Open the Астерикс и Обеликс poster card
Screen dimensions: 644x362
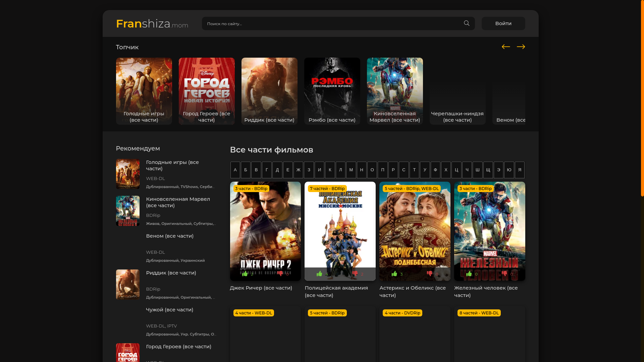[415, 231]
